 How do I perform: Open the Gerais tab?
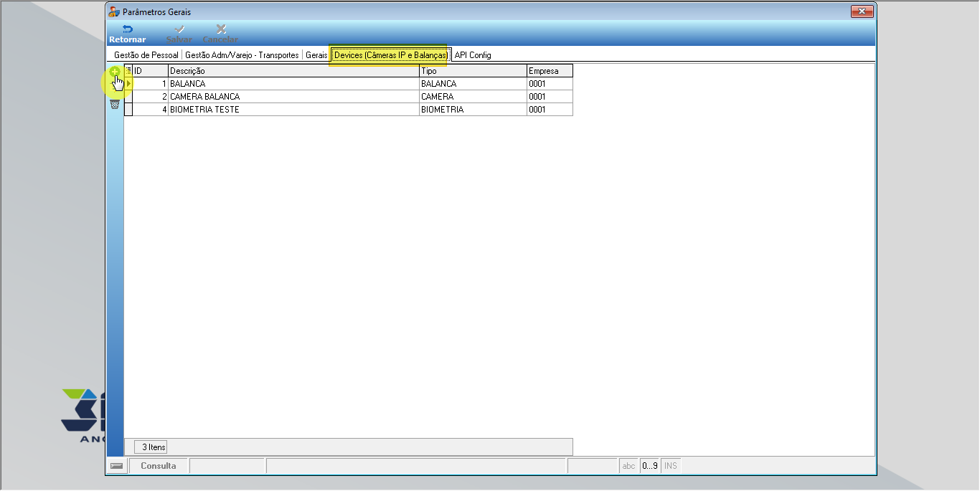click(x=316, y=55)
